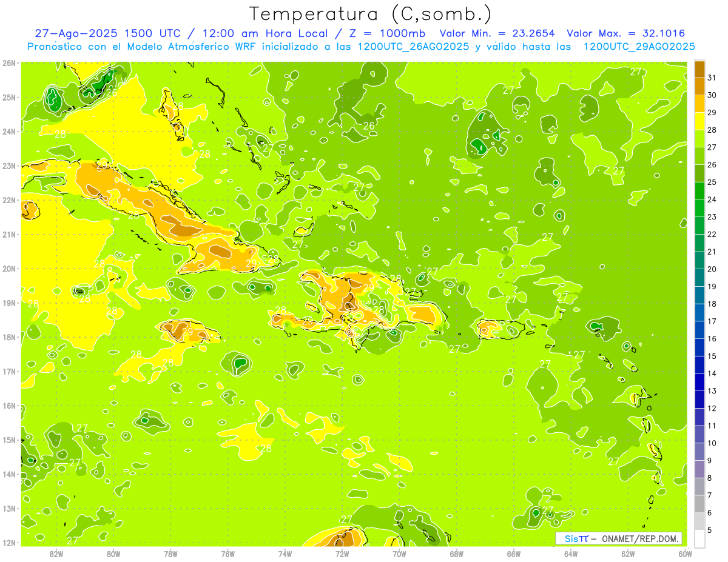The image size is (728, 562).
Task: Click the 13N latitude axis label
Action: 9,508
